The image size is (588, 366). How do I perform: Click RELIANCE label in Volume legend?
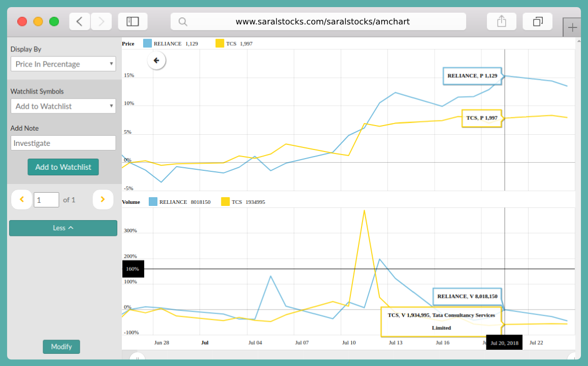click(x=173, y=202)
